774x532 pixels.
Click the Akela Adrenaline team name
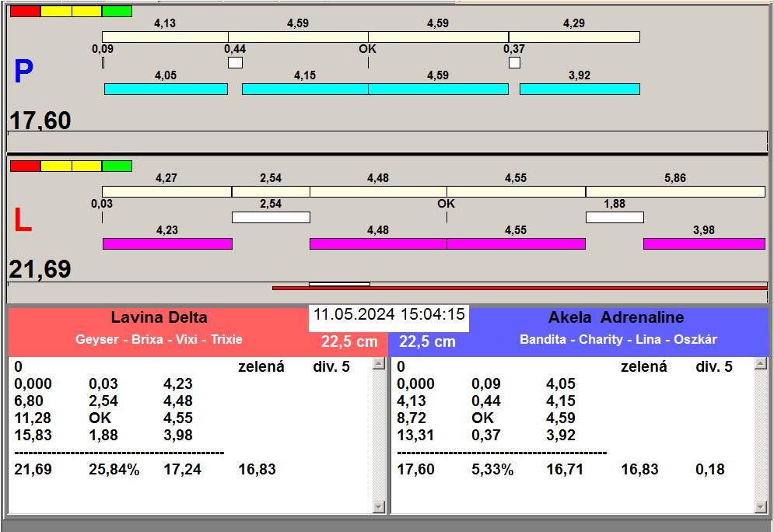coord(616,317)
